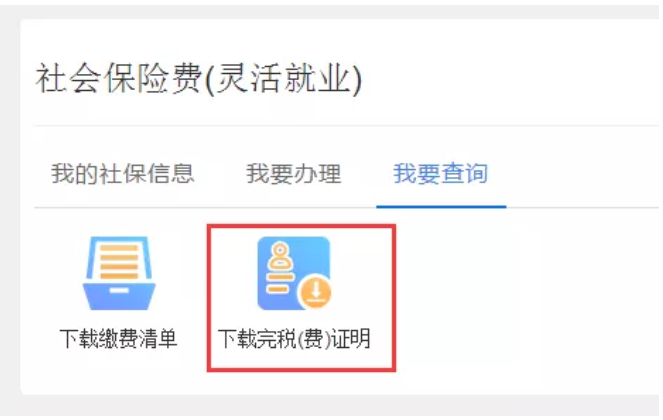Click the 社会保险费(灵活就业) page title
The image size is (663, 420).
click(199, 79)
